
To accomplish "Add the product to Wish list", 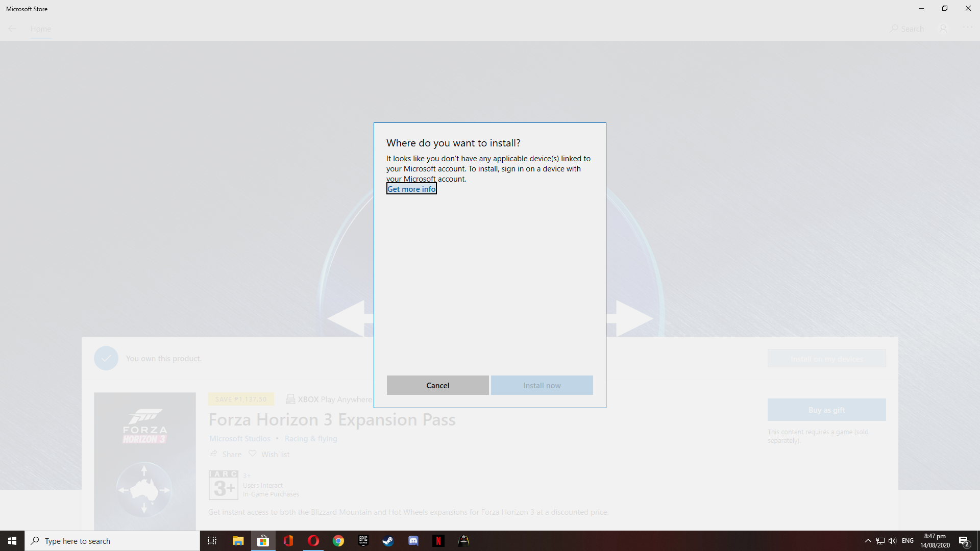I will pyautogui.click(x=269, y=454).
